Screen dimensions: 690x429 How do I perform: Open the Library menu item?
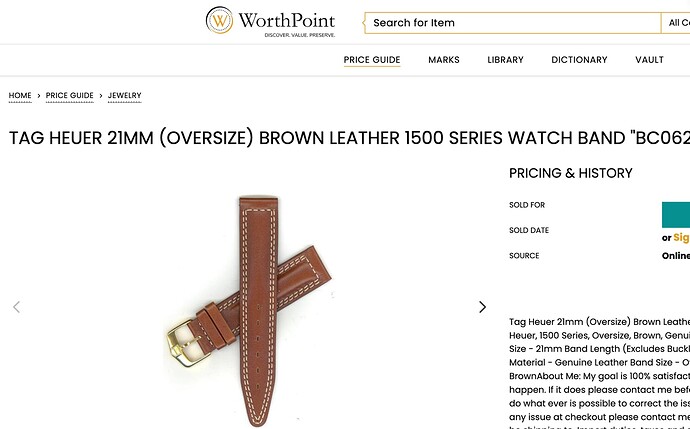coord(505,60)
